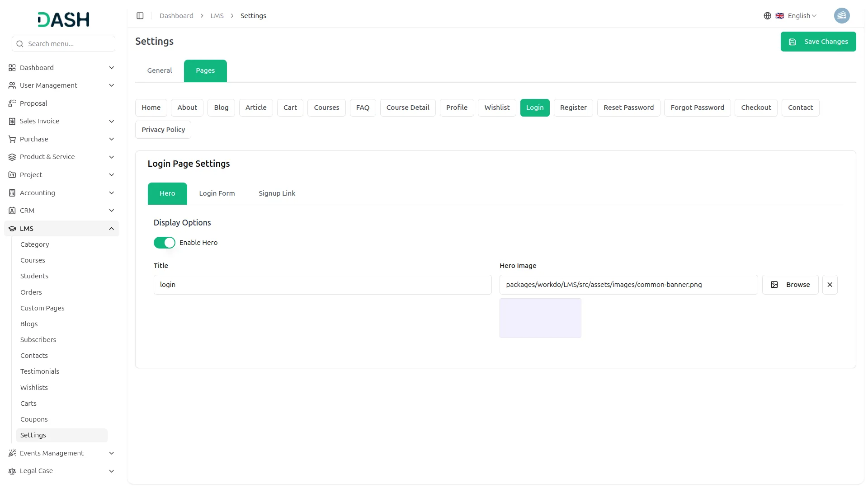Select the Register page button

point(573,108)
